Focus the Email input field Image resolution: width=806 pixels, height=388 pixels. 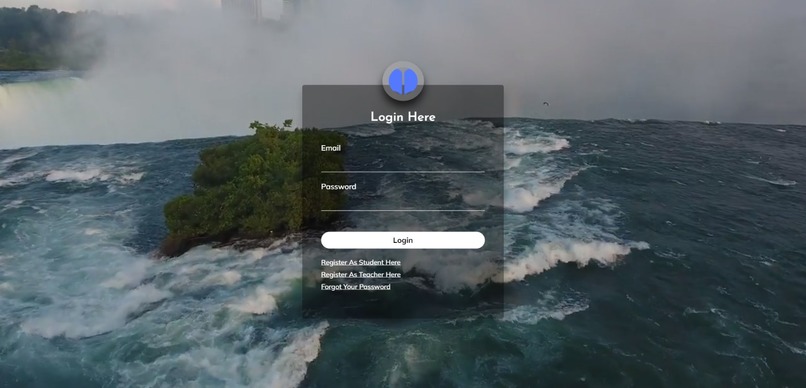pyautogui.click(x=402, y=163)
